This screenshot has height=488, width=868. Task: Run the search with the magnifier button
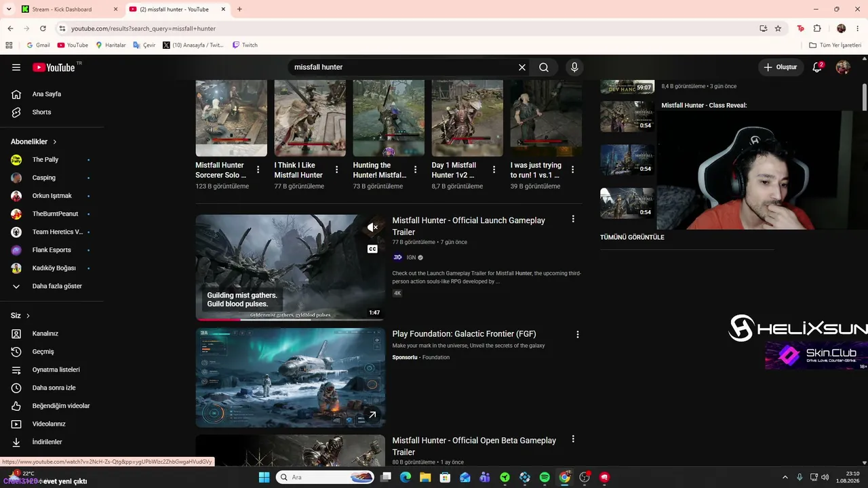coord(544,67)
